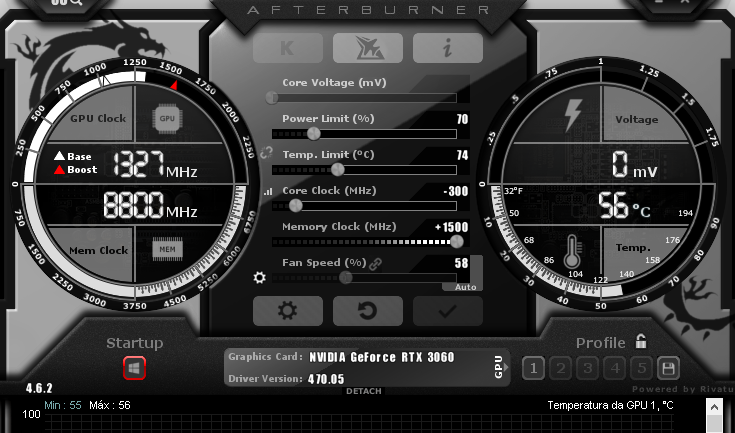The height and width of the screenshot is (433, 735).
Task: Click the red Boost clock marker triangle
Action: [174, 85]
